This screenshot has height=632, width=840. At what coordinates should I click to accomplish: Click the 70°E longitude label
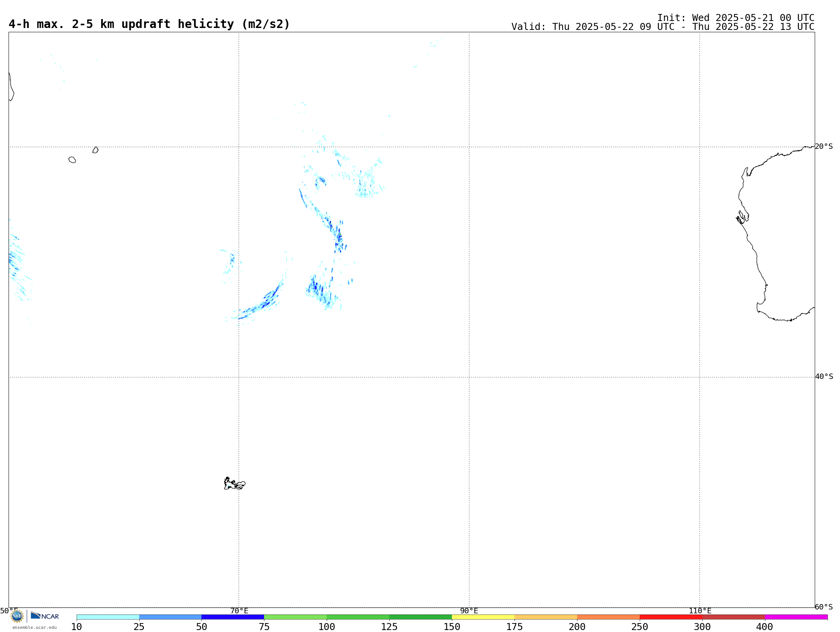239,611
